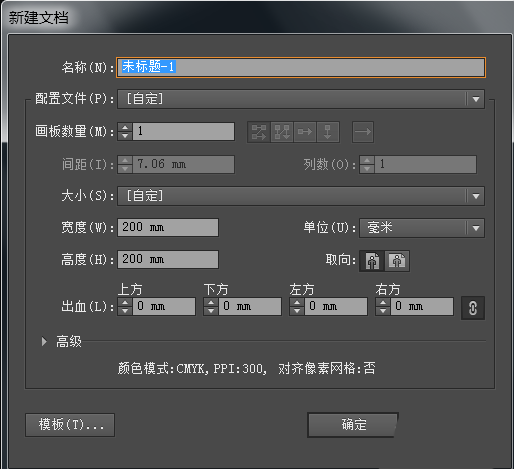The width and height of the screenshot is (514, 469).
Task: Decrease top bleed (上方) value
Action: point(125,311)
